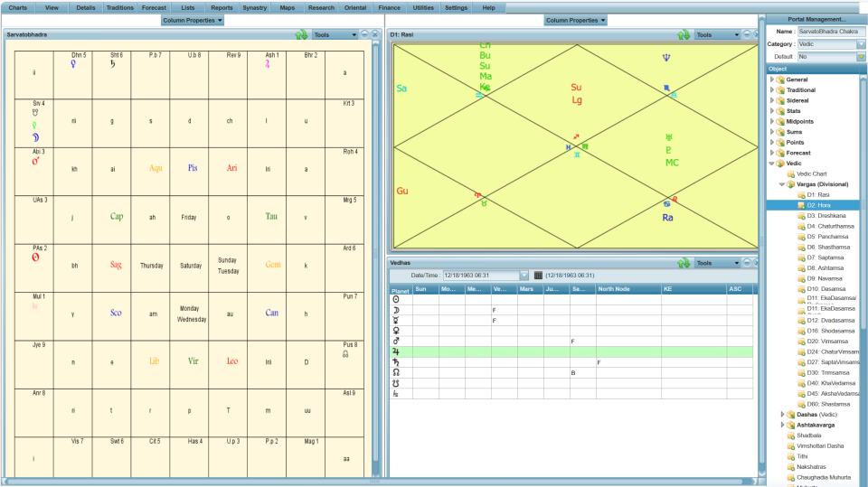Open the Traditions menu
Image resolution: width=868 pixels, height=487 pixels.
coord(119,8)
